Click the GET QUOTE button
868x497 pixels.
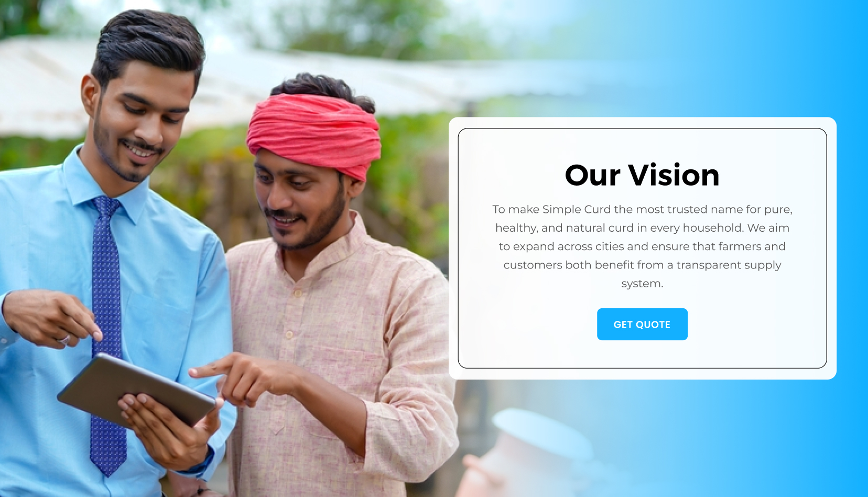coord(642,324)
